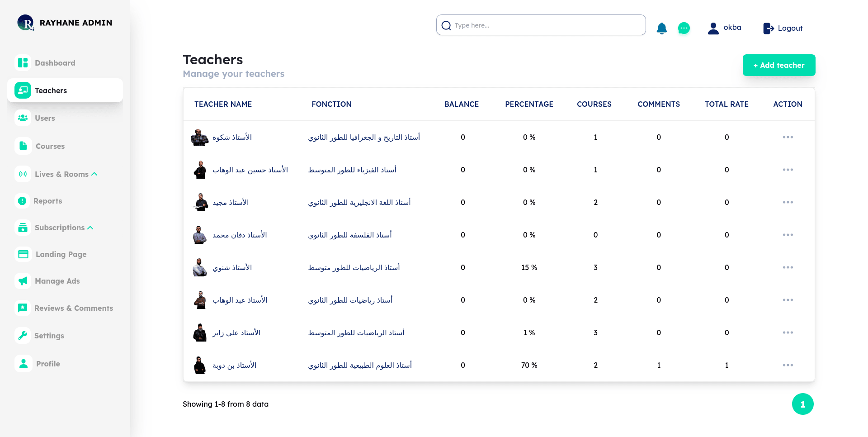Click the Rayhane Admin logo icon

(x=26, y=23)
